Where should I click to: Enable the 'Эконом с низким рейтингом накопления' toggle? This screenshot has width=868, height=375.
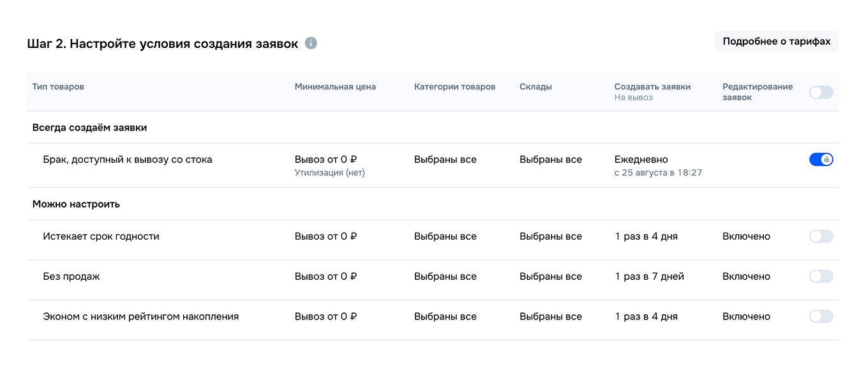tap(821, 316)
